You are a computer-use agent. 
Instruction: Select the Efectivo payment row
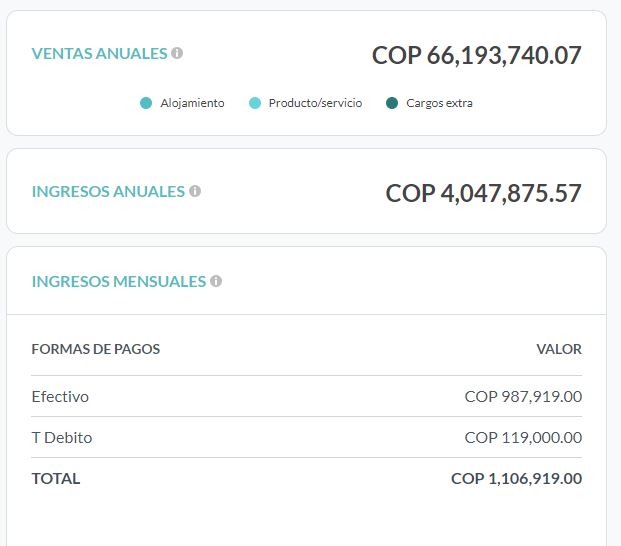coord(307,396)
